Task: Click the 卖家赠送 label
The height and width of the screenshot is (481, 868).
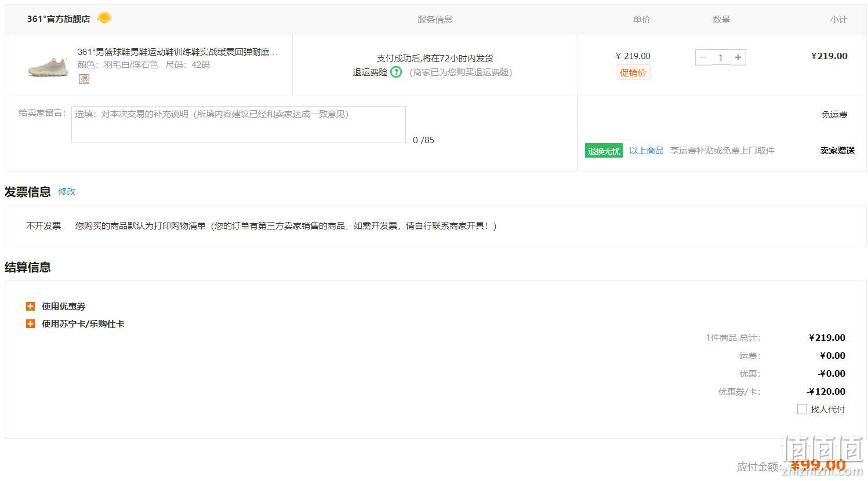Action: [x=837, y=151]
